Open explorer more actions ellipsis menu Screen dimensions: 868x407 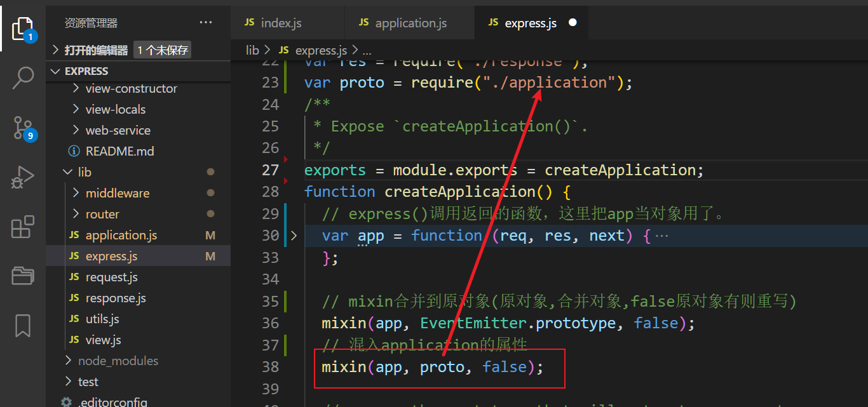(206, 23)
